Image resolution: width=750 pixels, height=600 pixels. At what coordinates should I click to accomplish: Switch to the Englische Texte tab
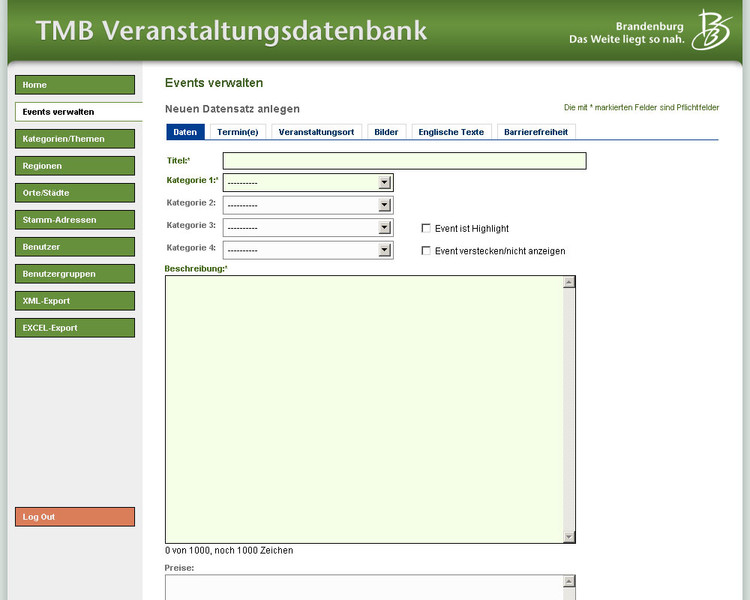451,132
